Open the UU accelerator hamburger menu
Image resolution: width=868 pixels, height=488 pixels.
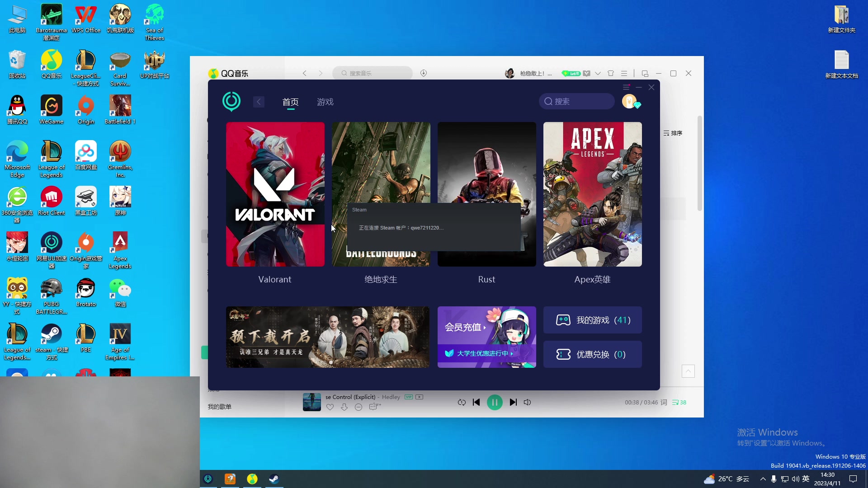tap(626, 87)
